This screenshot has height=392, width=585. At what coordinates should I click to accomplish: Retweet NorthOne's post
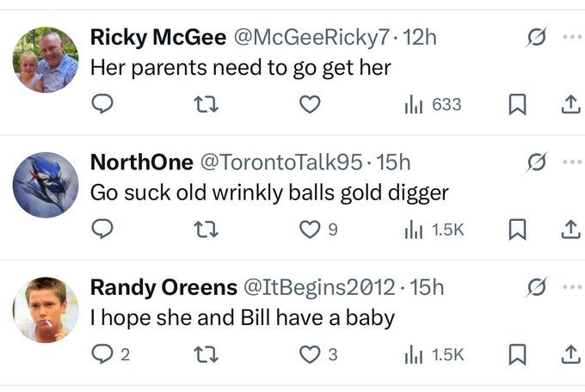(x=206, y=230)
